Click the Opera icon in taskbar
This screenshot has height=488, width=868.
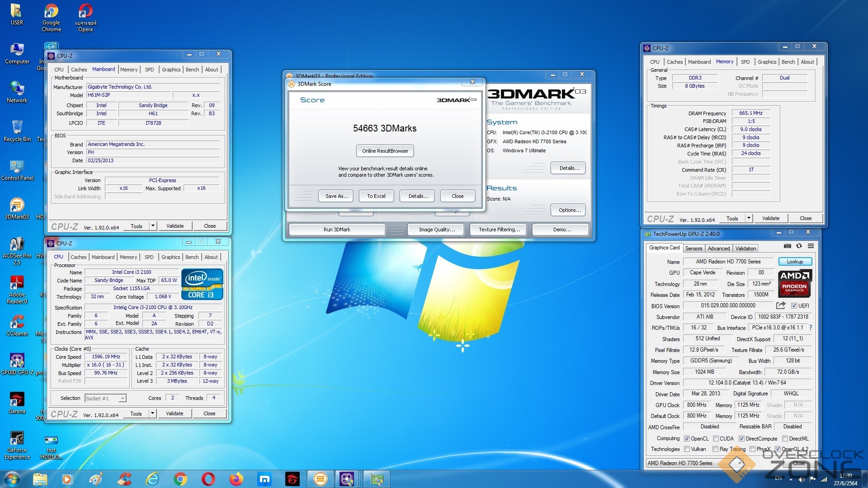coord(208,479)
